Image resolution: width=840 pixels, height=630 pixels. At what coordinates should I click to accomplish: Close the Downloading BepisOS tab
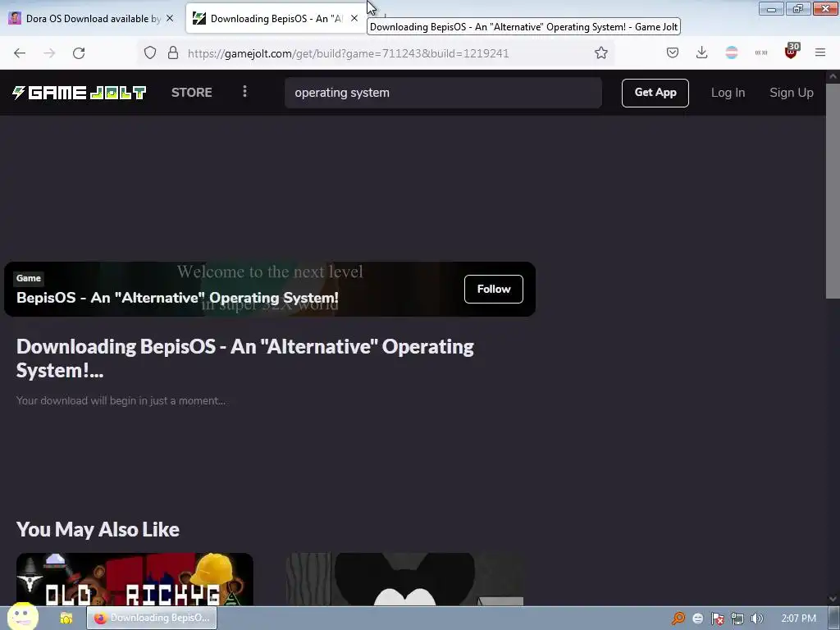[354, 18]
